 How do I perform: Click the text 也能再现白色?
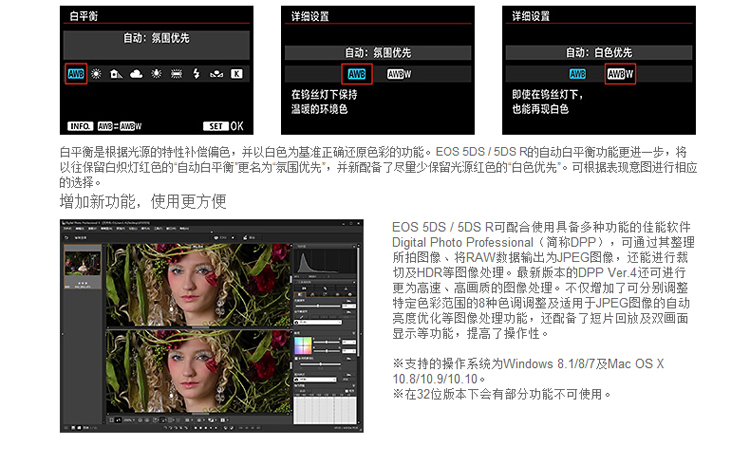(x=540, y=109)
